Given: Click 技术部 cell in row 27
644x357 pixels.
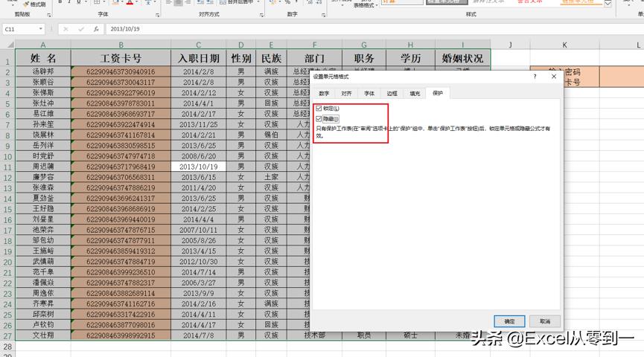Looking at the screenshot, I should pyautogui.click(x=314, y=335).
